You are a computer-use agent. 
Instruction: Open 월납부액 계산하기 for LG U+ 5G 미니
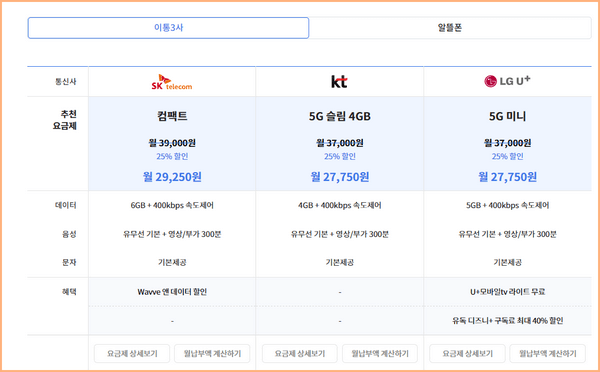tap(548, 353)
